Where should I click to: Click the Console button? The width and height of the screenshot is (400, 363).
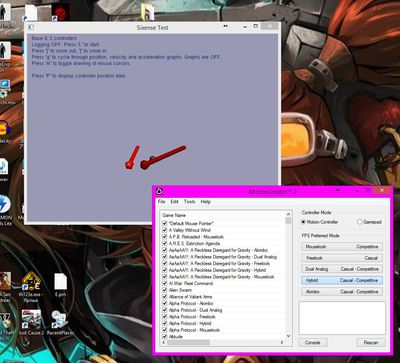point(312,342)
